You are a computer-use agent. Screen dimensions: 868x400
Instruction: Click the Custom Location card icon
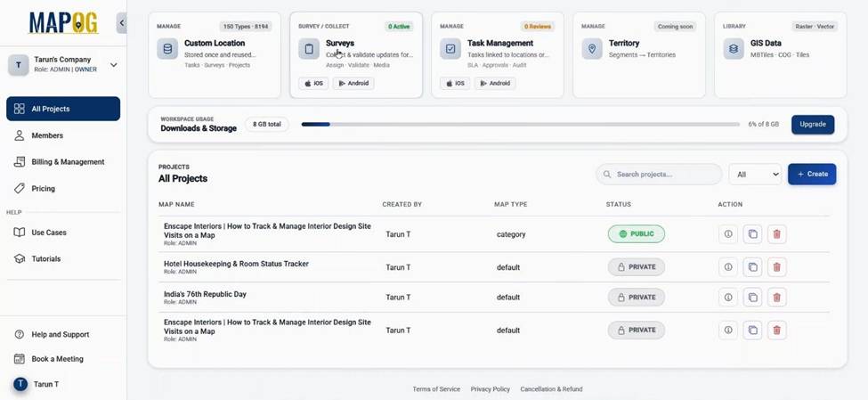pyautogui.click(x=167, y=49)
